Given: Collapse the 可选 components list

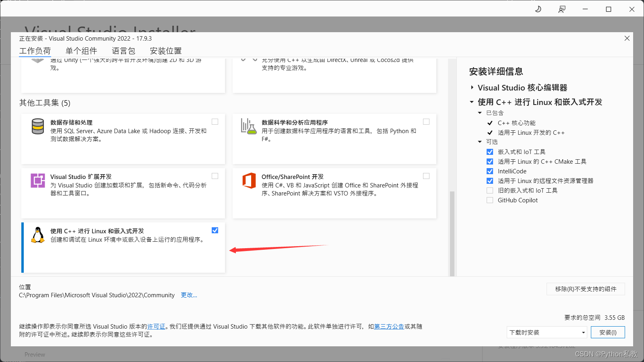Looking at the screenshot, I should (x=480, y=142).
